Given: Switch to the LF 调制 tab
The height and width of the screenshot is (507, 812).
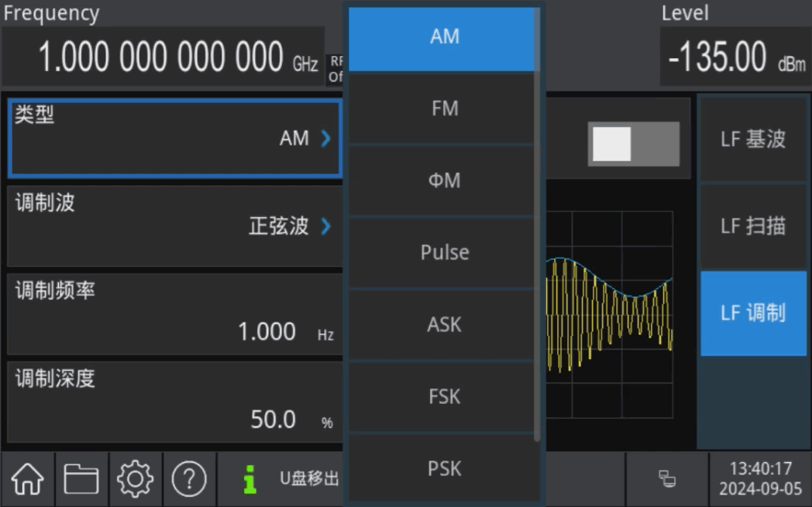Looking at the screenshot, I should pos(753,313).
